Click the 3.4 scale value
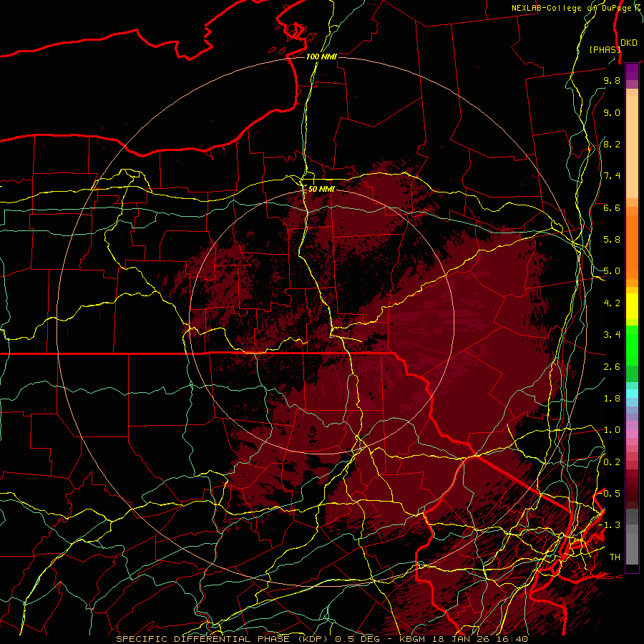The height and width of the screenshot is (644, 644). [612, 335]
